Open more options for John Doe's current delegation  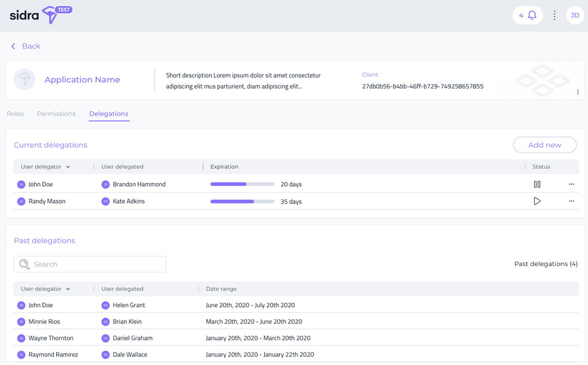[x=571, y=184]
